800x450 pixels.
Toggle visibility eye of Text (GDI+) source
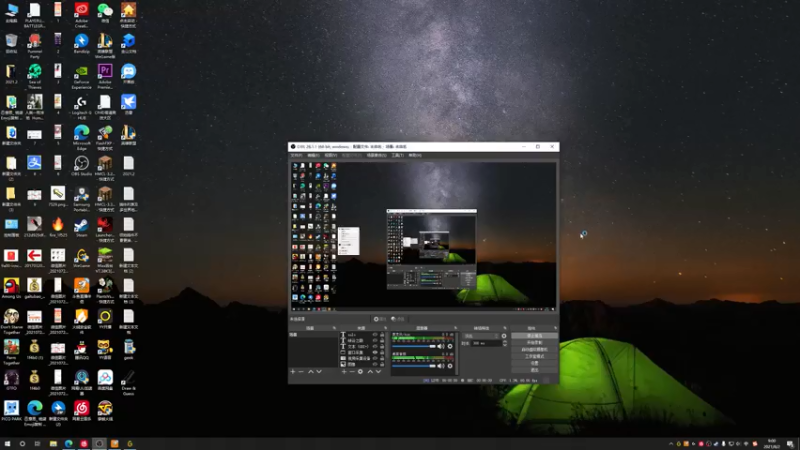[x=375, y=346]
